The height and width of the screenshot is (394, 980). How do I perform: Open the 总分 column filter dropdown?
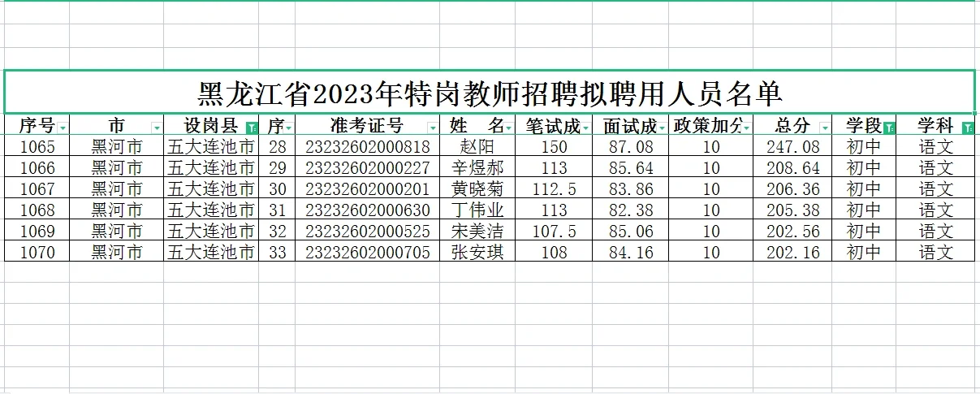pyautogui.click(x=825, y=128)
